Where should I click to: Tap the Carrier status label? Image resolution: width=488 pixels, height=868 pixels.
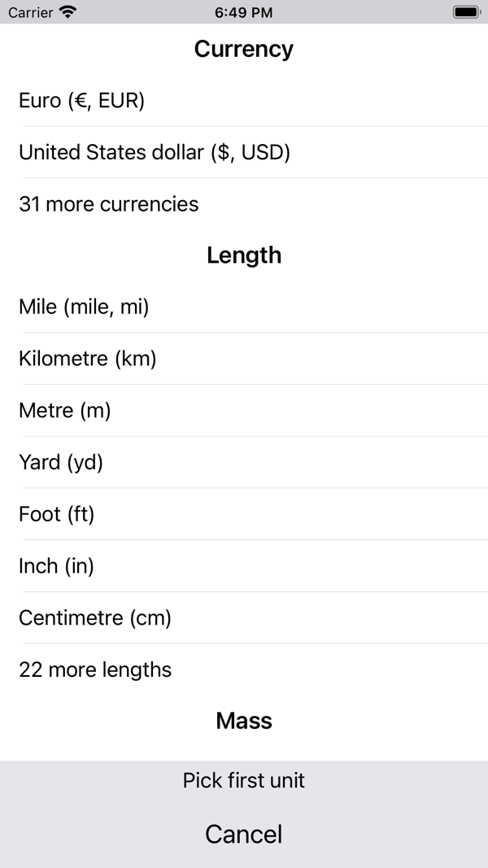coord(30,12)
